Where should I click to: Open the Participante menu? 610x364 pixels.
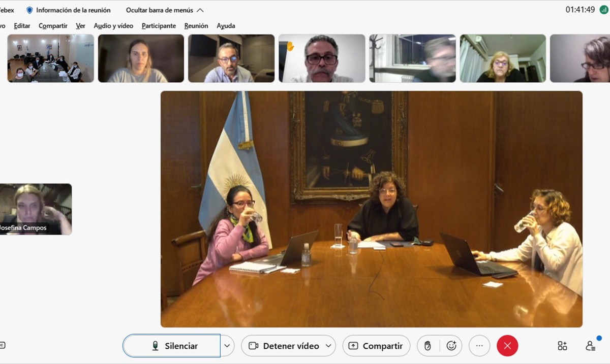coord(159,26)
